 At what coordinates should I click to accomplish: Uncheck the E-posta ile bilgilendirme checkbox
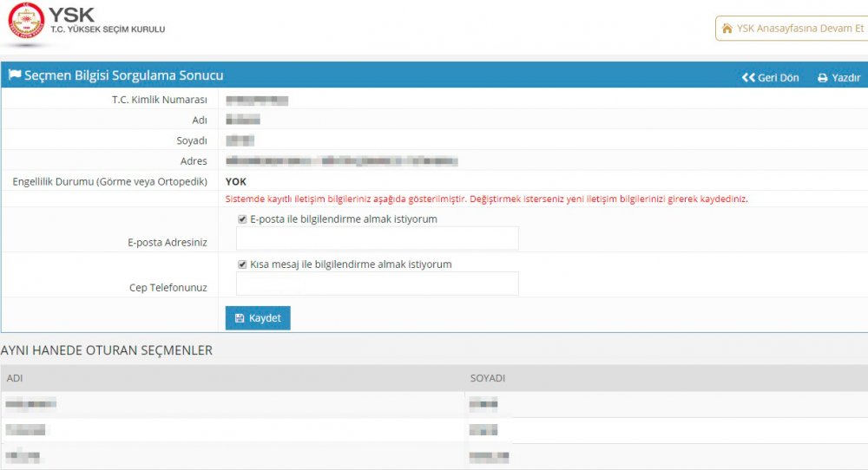tap(242, 219)
